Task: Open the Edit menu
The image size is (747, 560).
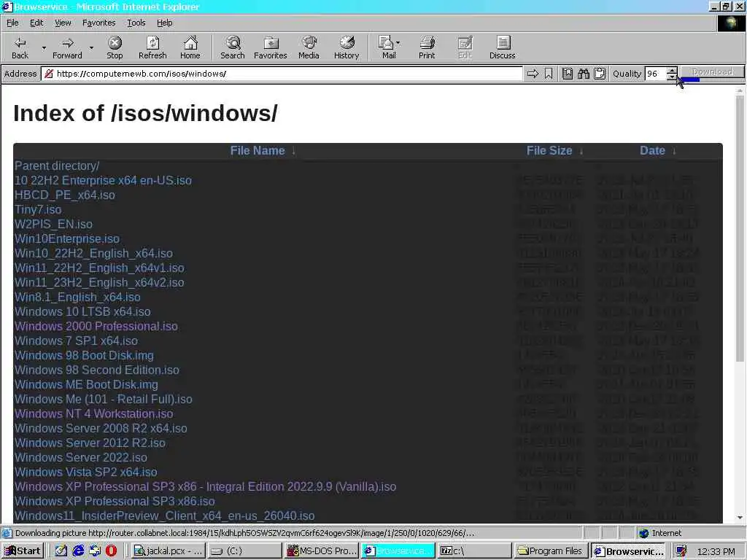Action: click(36, 23)
